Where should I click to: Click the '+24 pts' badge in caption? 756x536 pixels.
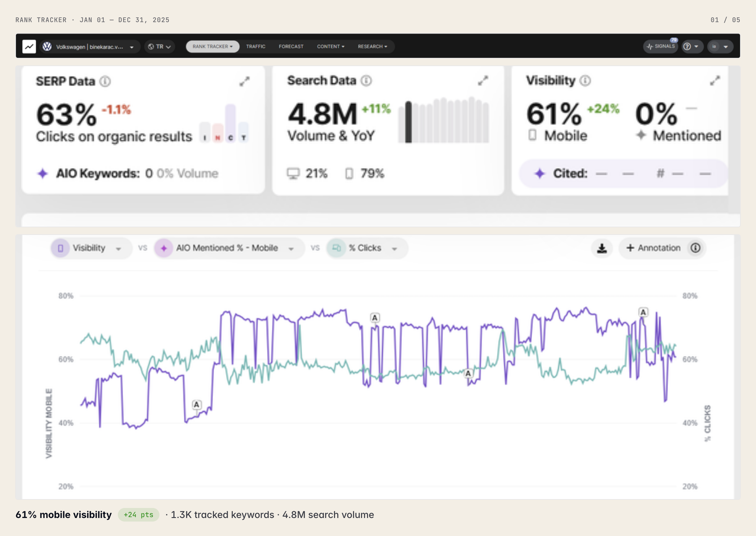[139, 514]
